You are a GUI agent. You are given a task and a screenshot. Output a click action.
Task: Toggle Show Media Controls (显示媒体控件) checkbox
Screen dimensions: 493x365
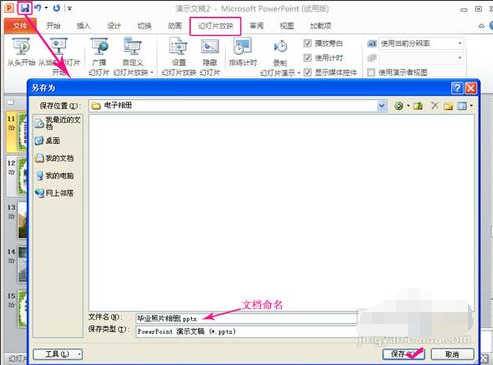(x=308, y=72)
